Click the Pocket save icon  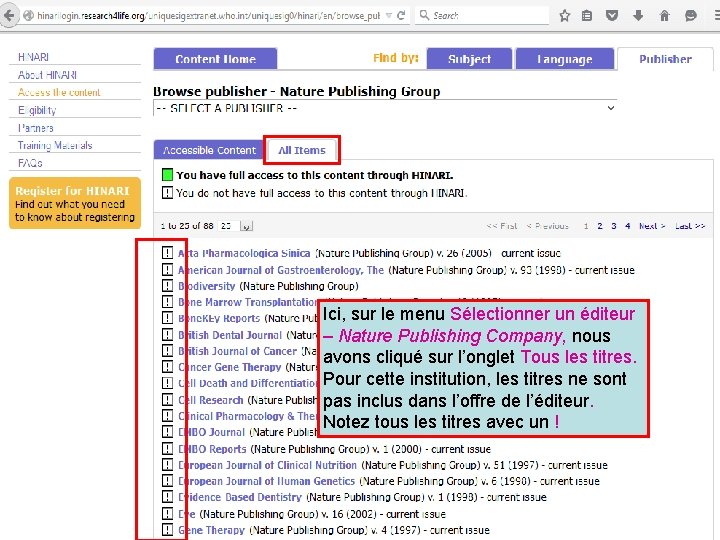pyautogui.click(x=612, y=16)
